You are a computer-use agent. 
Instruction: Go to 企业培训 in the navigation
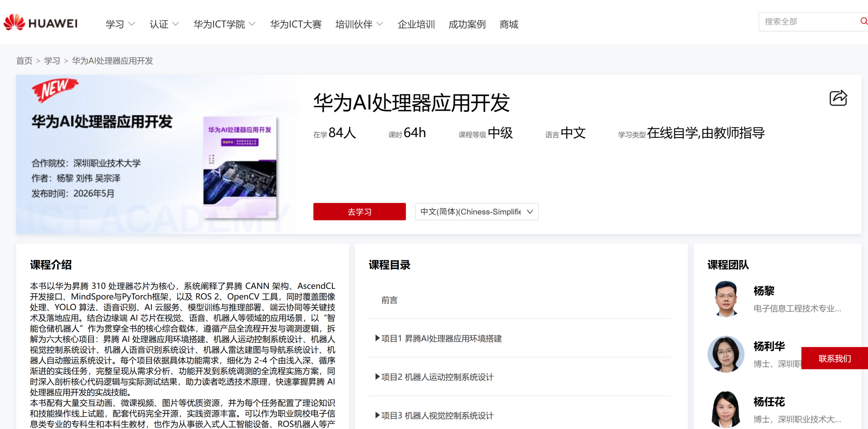point(416,24)
